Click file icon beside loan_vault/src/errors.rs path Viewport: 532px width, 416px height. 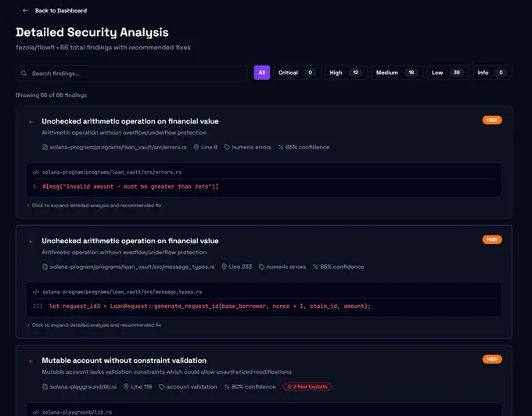pos(45,147)
